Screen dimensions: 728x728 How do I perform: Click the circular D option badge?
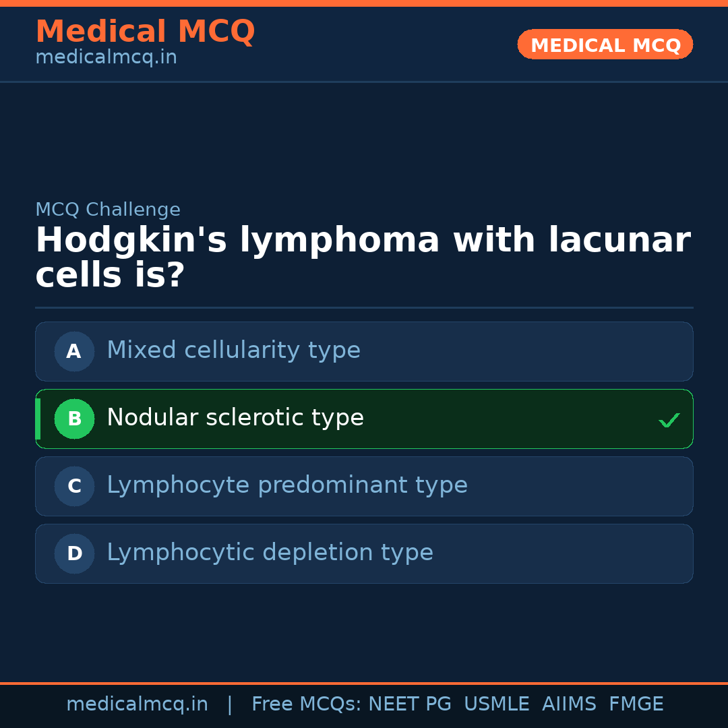pos(74,553)
